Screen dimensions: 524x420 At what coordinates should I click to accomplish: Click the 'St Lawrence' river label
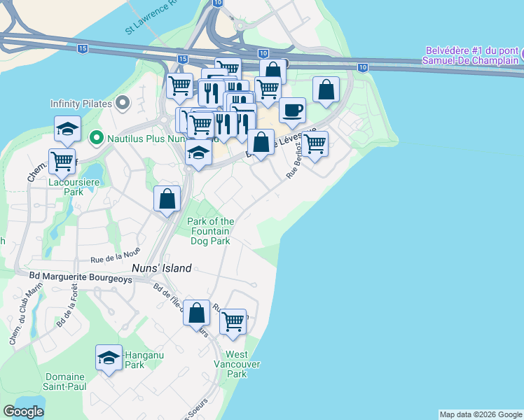152,17
